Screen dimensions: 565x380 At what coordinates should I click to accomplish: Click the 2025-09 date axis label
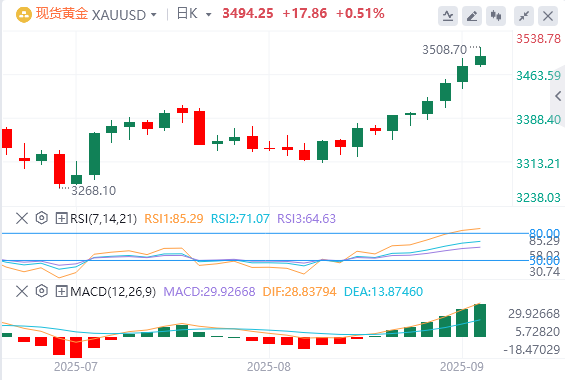pyautogui.click(x=462, y=367)
